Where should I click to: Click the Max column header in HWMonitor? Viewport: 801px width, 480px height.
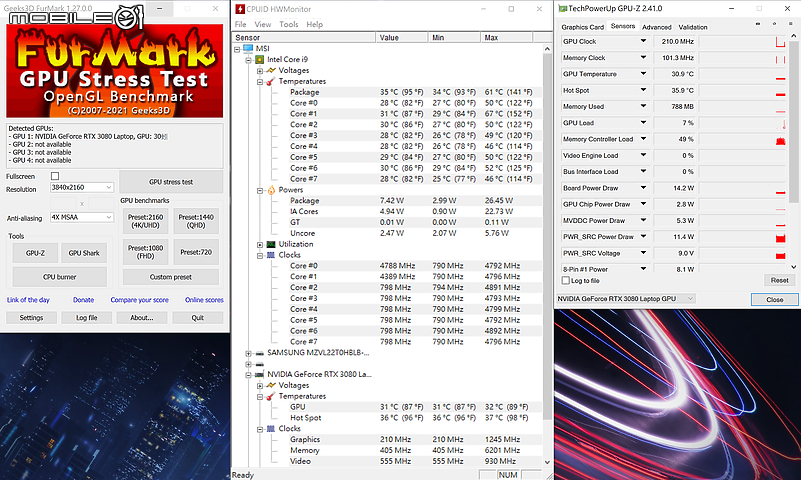pyautogui.click(x=507, y=38)
